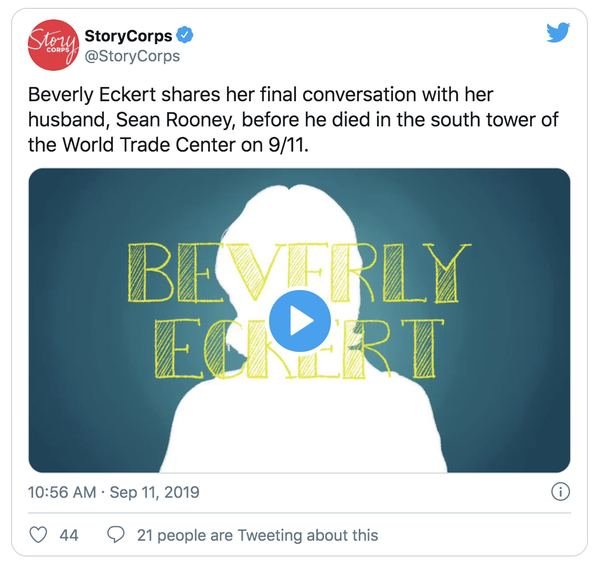The image size is (610, 578).
Task: Click the info circle icon
Action: coord(560,492)
